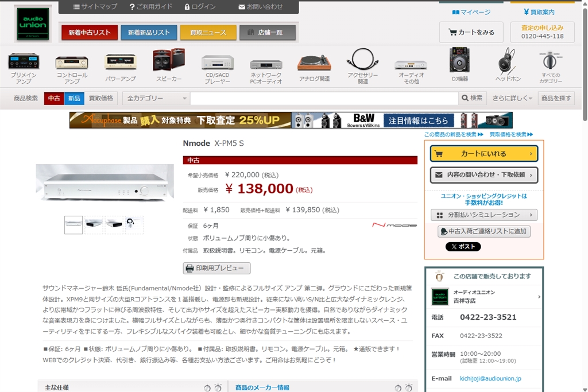This screenshot has width=588, height=392.
Task: Select the first product thumbnail
Action: [x=73, y=225]
